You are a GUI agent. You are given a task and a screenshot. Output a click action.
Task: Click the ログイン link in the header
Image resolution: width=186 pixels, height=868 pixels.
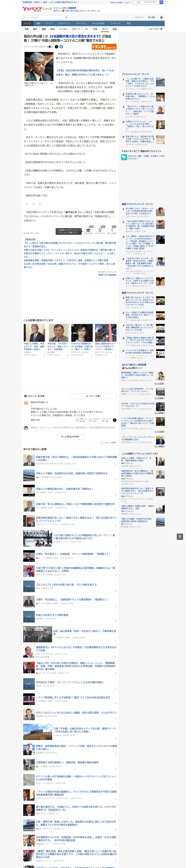[x=57, y=11]
